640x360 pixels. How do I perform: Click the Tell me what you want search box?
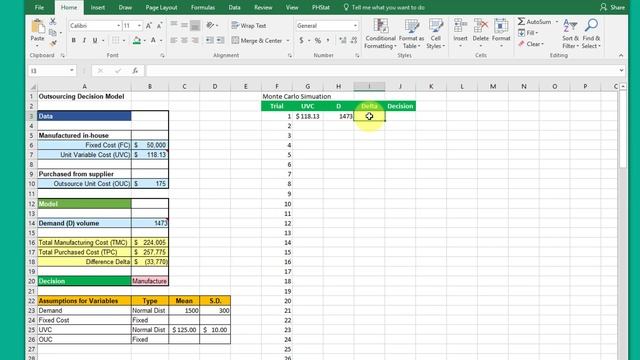click(x=384, y=7)
